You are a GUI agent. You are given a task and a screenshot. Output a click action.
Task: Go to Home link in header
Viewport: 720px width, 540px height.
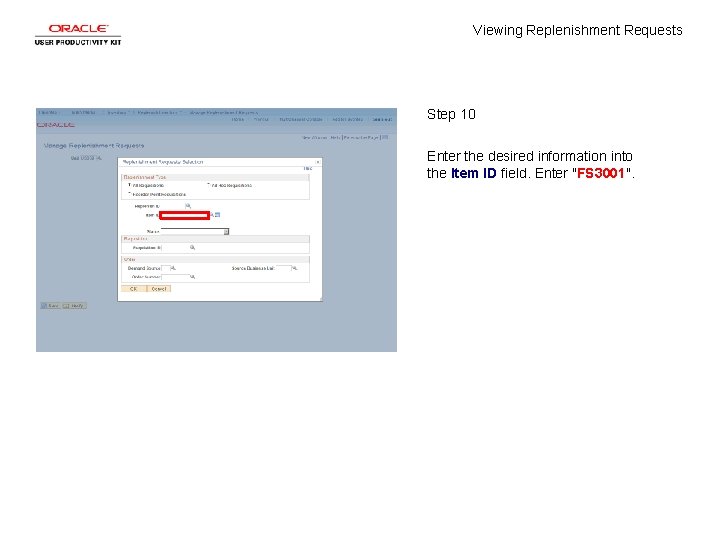tap(237, 119)
